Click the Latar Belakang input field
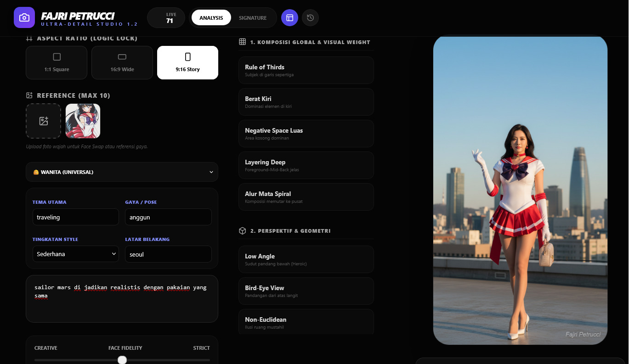Viewport: 629px width, 364px height. pos(168,254)
